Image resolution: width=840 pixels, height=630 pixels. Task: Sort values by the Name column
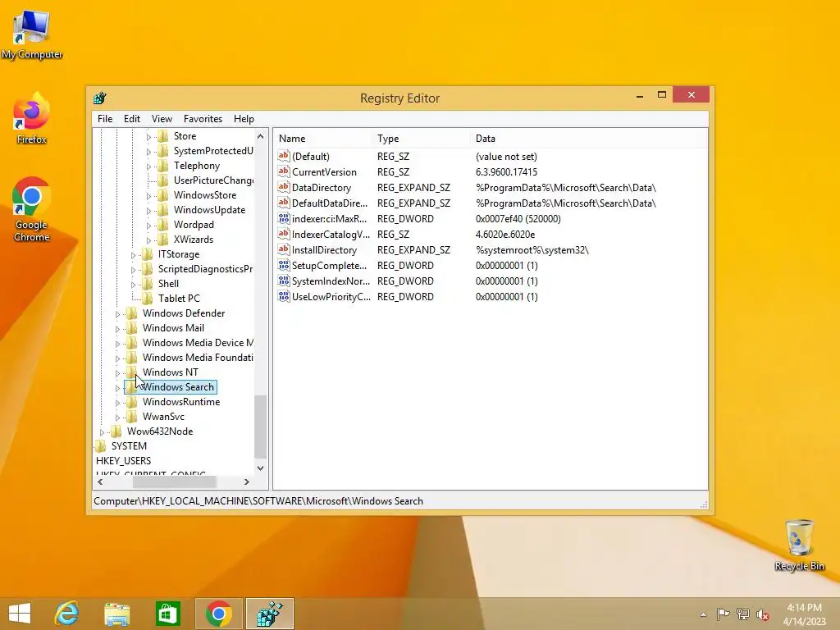pyautogui.click(x=322, y=138)
